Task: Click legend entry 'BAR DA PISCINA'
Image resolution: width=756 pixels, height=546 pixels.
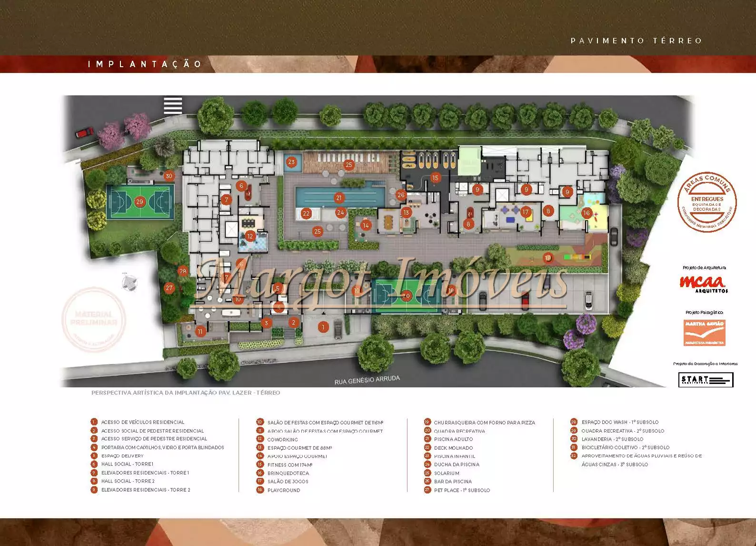Action: click(453, 482)
